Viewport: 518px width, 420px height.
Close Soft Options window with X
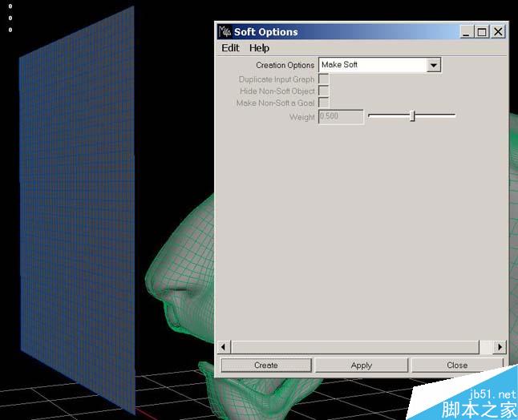(x=498, y=32)
